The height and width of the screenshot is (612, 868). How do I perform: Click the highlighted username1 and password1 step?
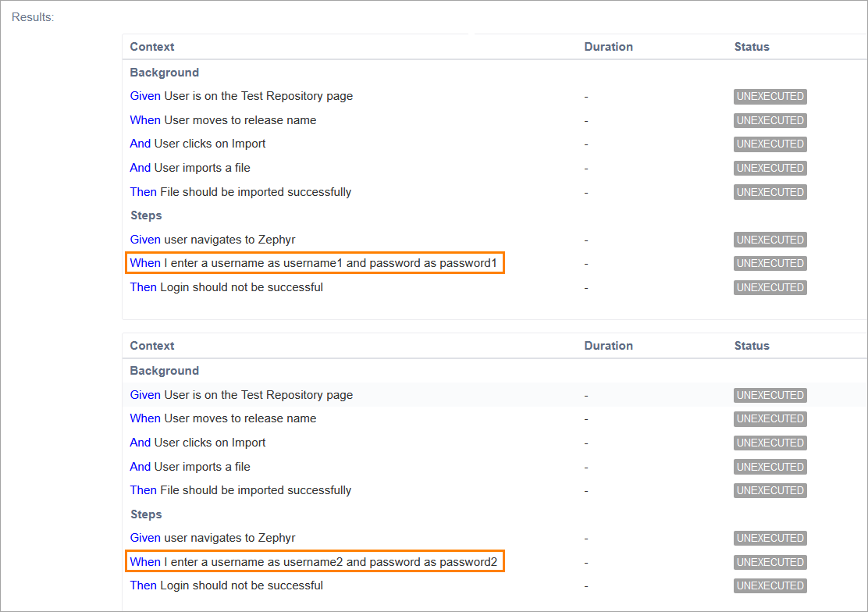pos(314,263)
